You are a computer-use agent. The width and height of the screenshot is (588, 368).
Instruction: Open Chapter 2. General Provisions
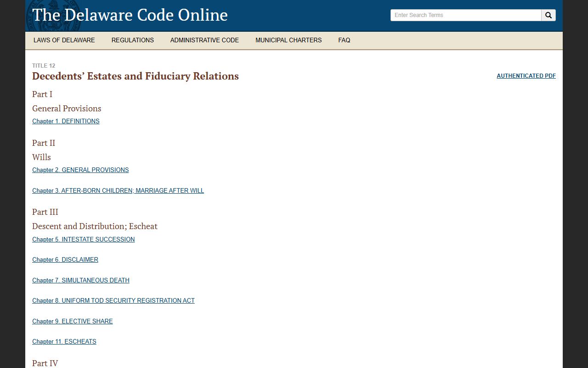pos(80,170)
